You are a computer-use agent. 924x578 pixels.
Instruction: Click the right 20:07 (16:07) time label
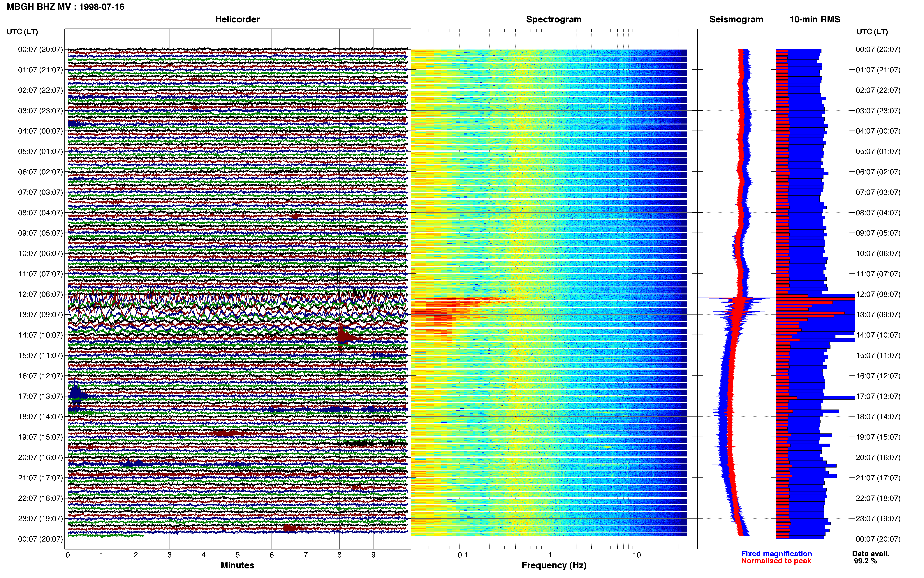[878, 458]
